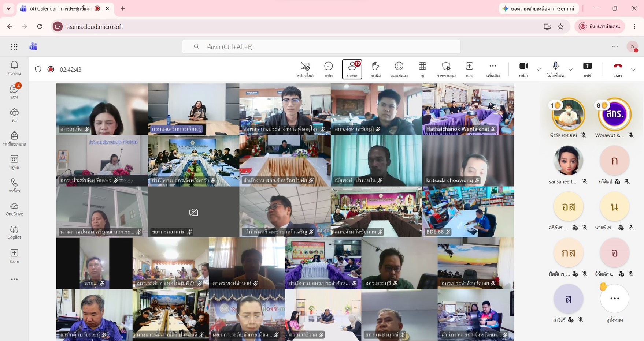Image resolution: width=644 pixels, height=341 pixels.
Task: Select the Hathaichanok Wanfaichat video tile
Action: [x=468, y=109]
